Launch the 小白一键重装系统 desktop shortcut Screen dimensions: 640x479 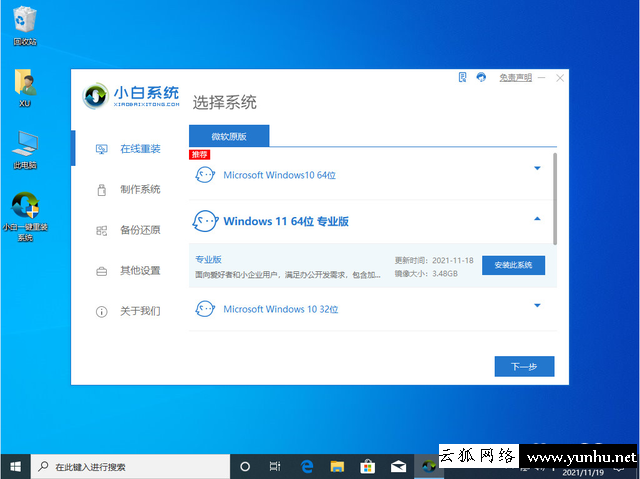[x=25, y=217]
